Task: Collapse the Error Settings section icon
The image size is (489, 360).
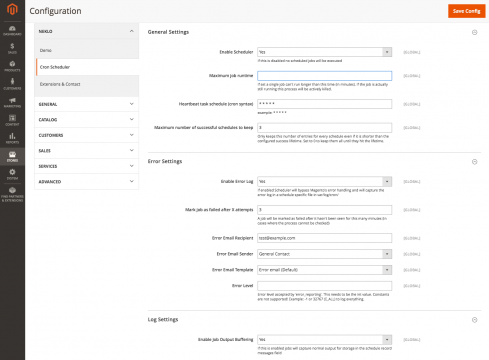Action: click(x=475, y=162)
